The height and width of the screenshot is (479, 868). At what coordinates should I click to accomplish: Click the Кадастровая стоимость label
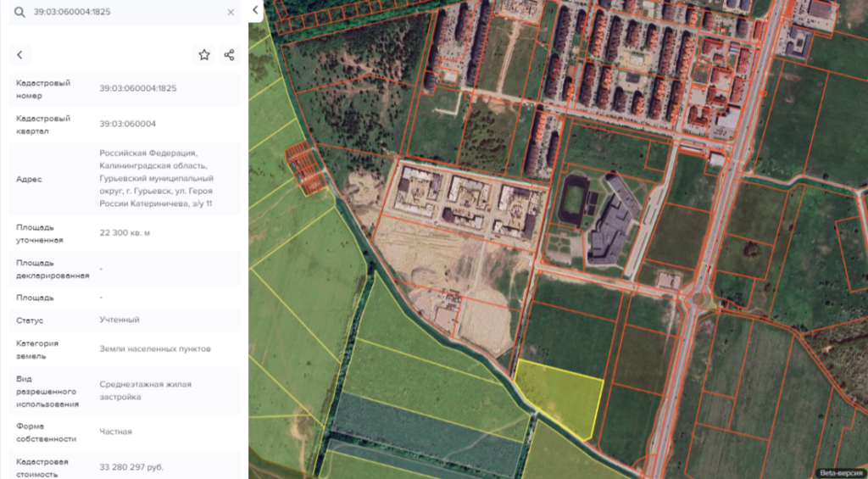[x=42, y=468]
